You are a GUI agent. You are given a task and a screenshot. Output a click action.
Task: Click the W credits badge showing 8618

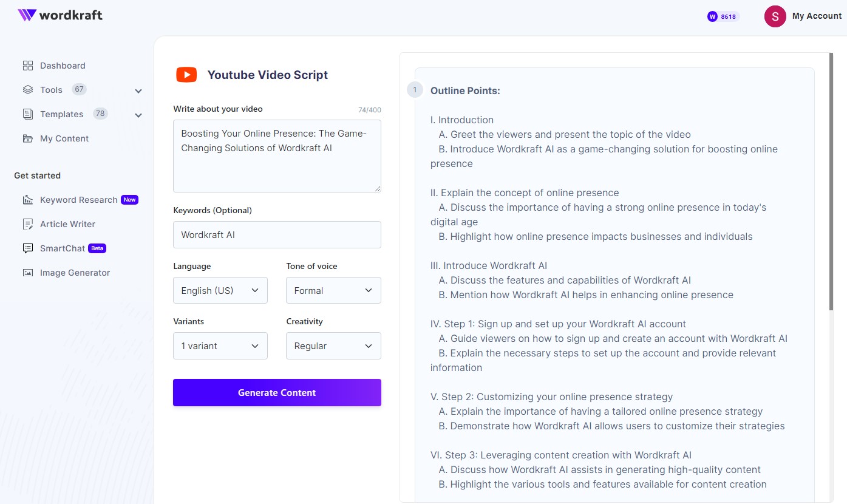[x=723, y=16]
